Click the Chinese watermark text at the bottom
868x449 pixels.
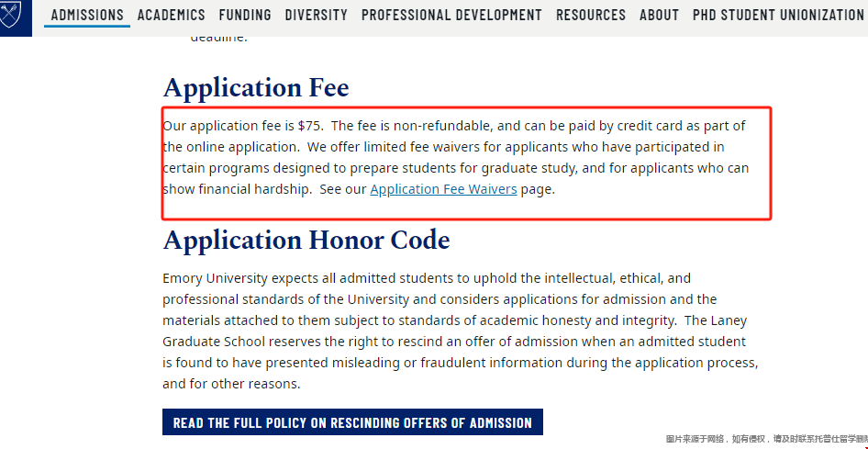tap(766, 440)
